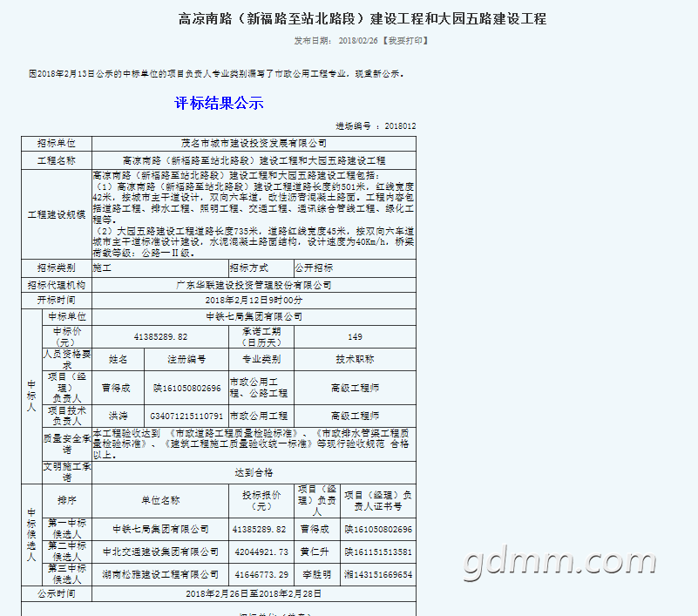Click the 2018年2月26日至2018年2月28日 date range

click(254, 593)
